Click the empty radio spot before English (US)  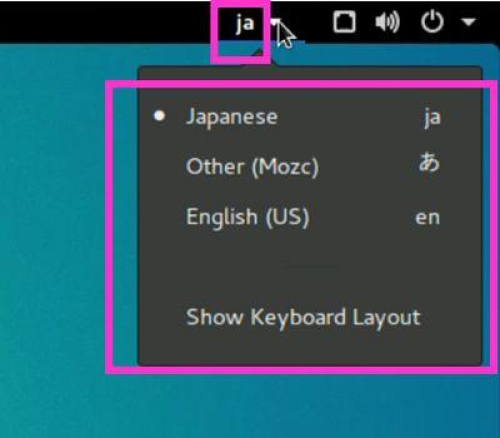tap(159, 217)
